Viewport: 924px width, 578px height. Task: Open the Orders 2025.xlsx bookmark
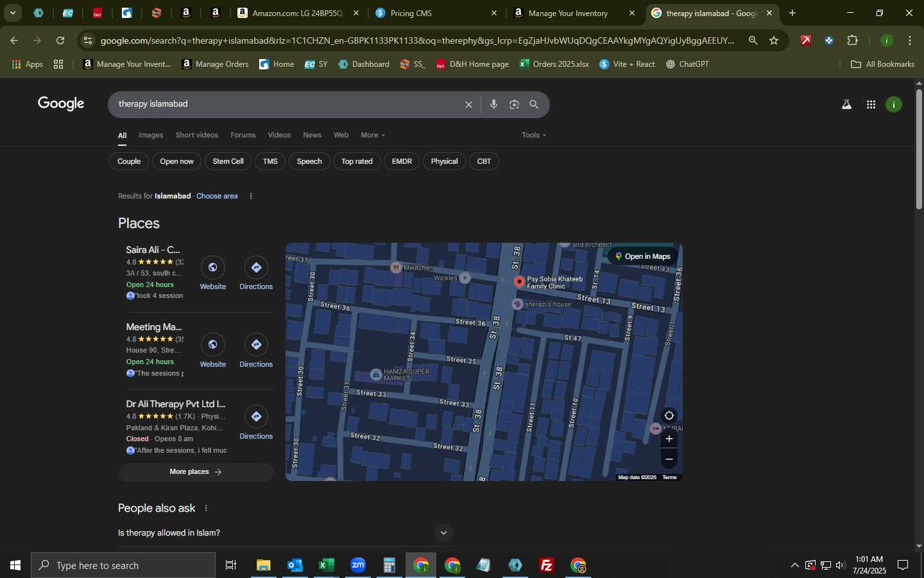coord(554,64)
